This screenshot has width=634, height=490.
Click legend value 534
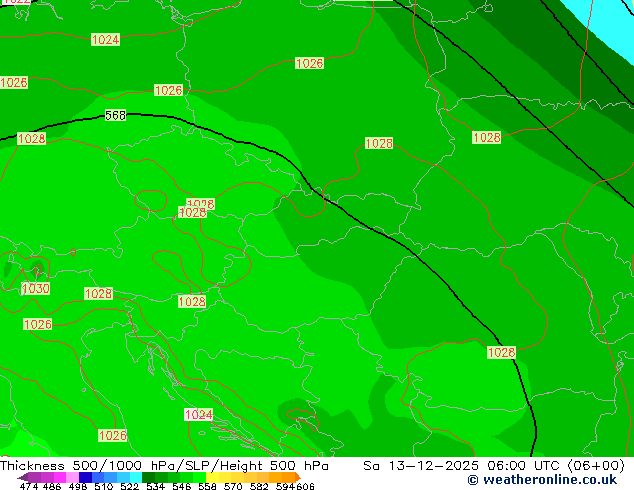tap(155, 486)
